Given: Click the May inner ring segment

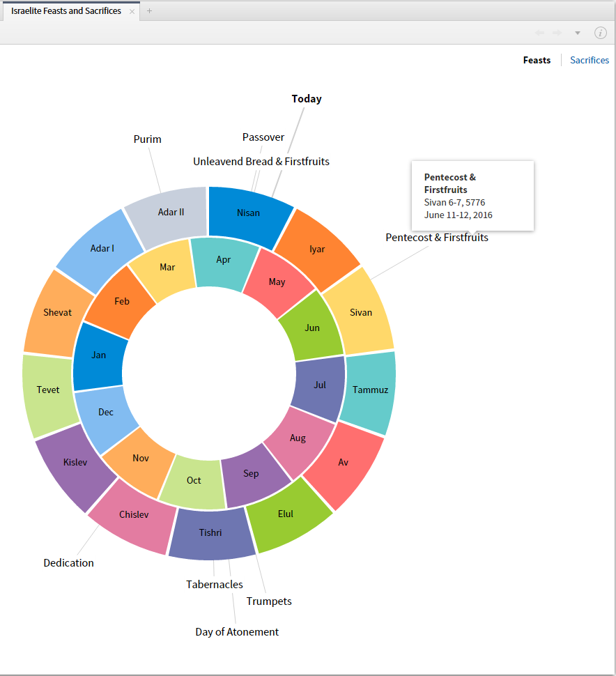Looking at the screenshot, I should tap(277, 282).
